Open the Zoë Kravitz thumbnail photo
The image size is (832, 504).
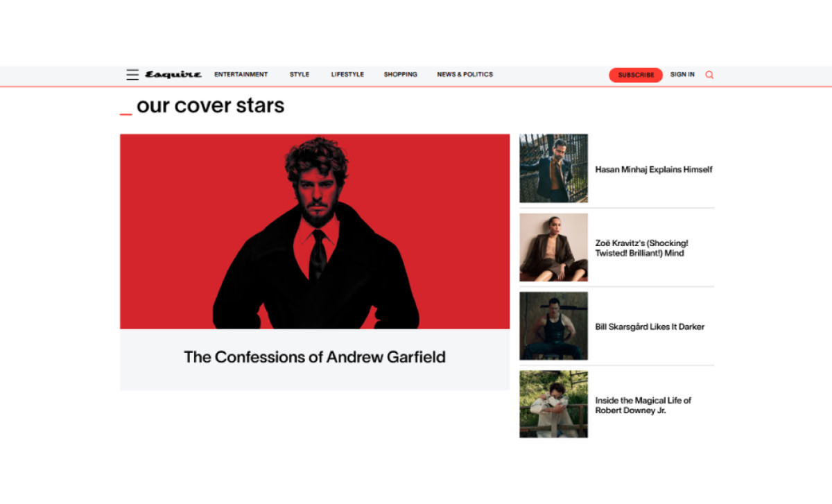pyautogui.click(x=553, y=247)
